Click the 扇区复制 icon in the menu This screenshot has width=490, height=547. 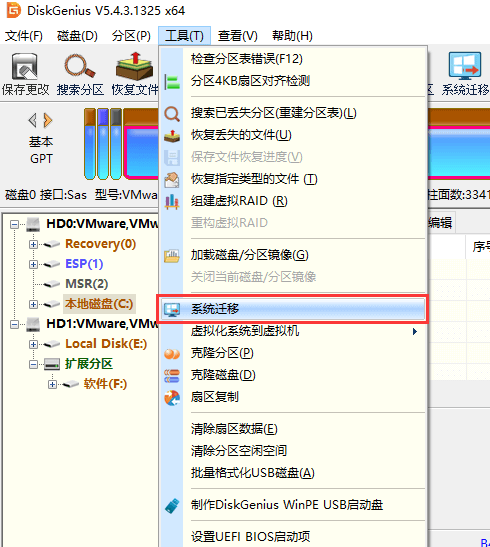tap(172, 398)
